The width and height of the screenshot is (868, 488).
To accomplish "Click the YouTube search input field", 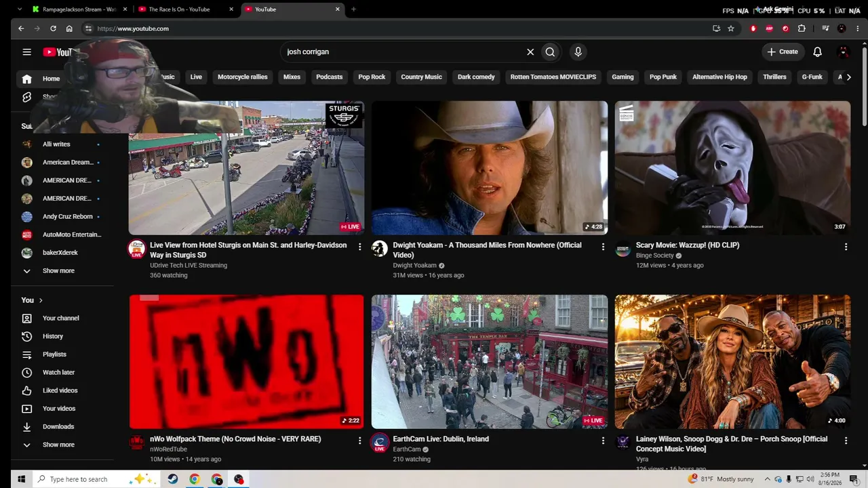I will click(403, 52).
